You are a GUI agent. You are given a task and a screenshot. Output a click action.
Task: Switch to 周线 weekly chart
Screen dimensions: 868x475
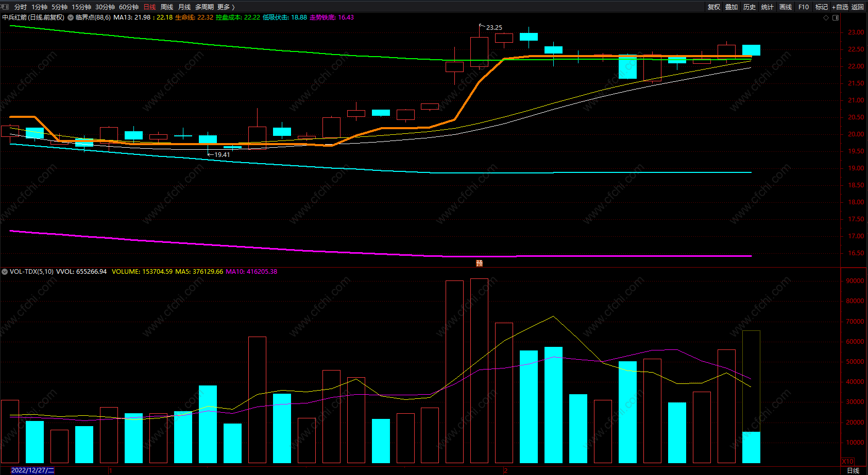[x=167, y=7]
